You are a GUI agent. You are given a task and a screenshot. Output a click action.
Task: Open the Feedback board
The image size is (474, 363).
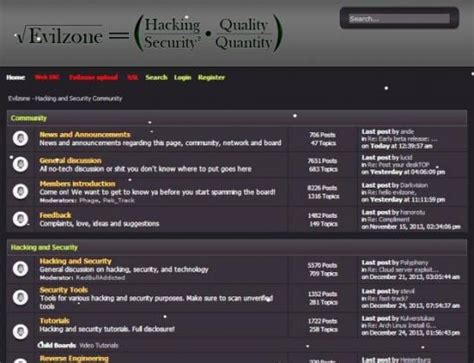coord(55,215)
